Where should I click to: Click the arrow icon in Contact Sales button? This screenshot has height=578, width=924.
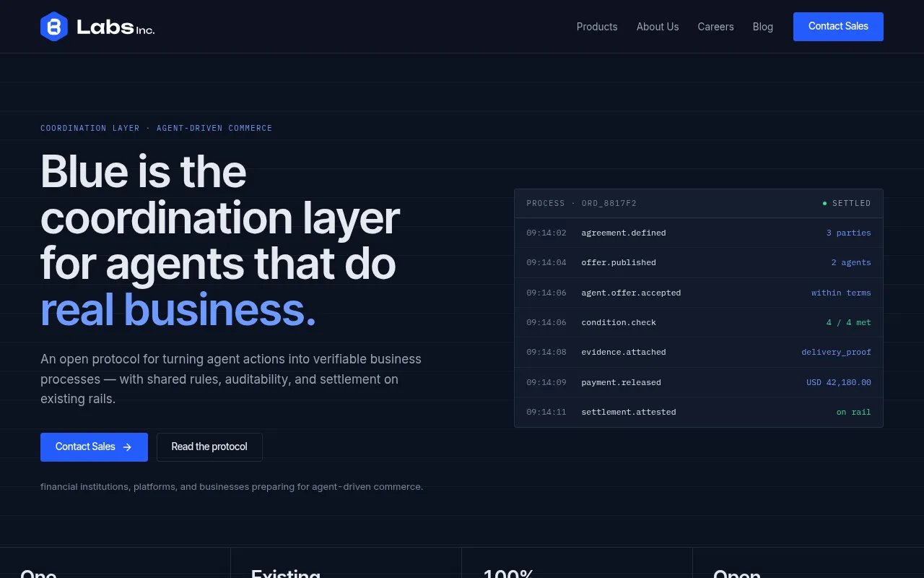(x=127, y=447)
